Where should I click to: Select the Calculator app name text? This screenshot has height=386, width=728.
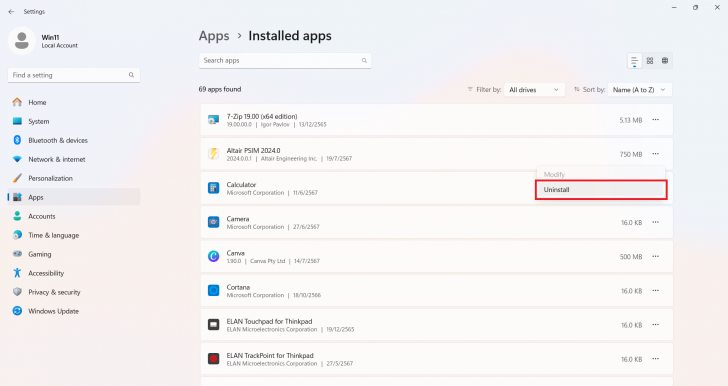click(x=241, y=184)
